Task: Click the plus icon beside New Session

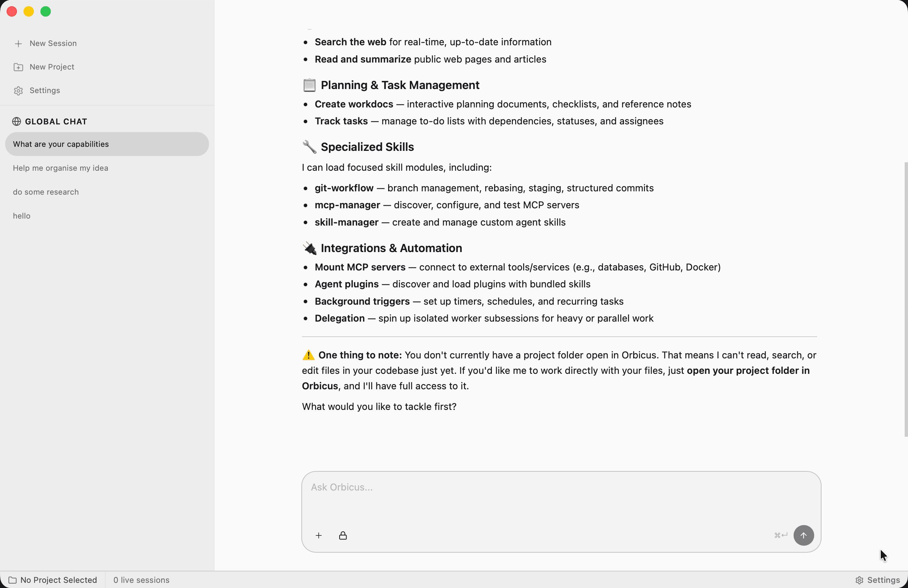Action: tap(18, 43)
